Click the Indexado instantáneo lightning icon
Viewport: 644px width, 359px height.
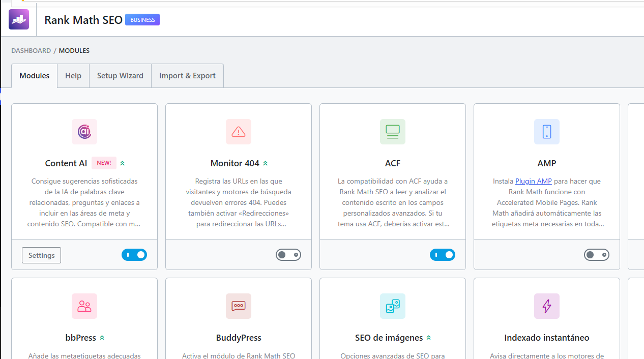tap(547, 306)
